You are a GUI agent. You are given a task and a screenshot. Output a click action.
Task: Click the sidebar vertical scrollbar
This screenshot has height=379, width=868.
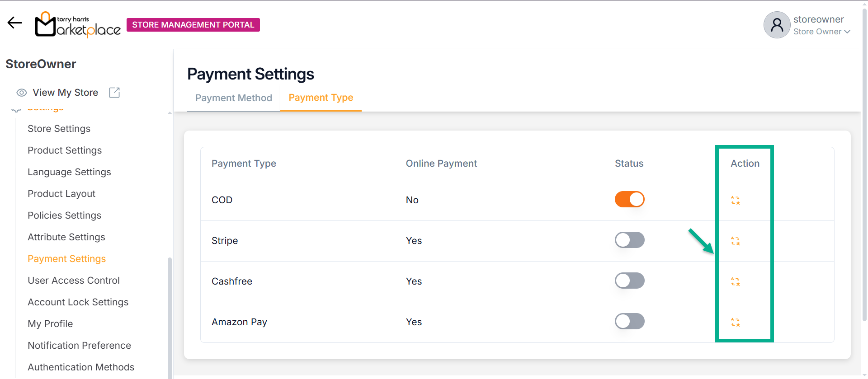click(170, 316)
